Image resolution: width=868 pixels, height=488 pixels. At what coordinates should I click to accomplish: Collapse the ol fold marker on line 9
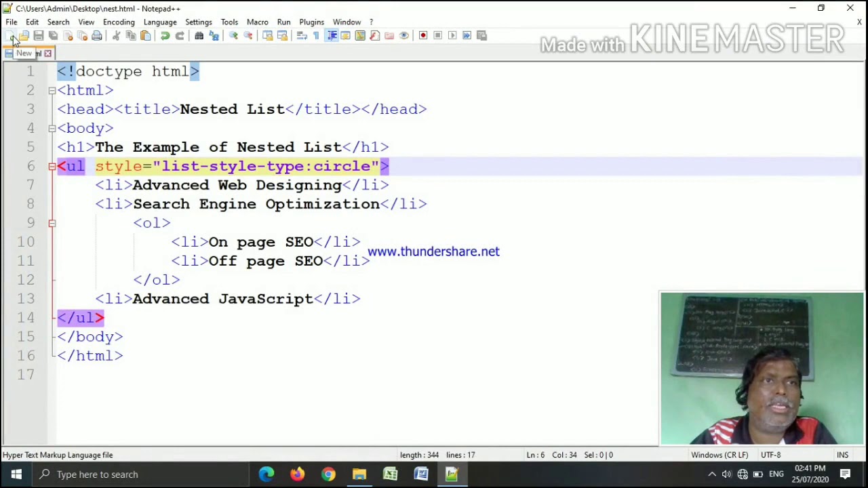coord(52,223)
